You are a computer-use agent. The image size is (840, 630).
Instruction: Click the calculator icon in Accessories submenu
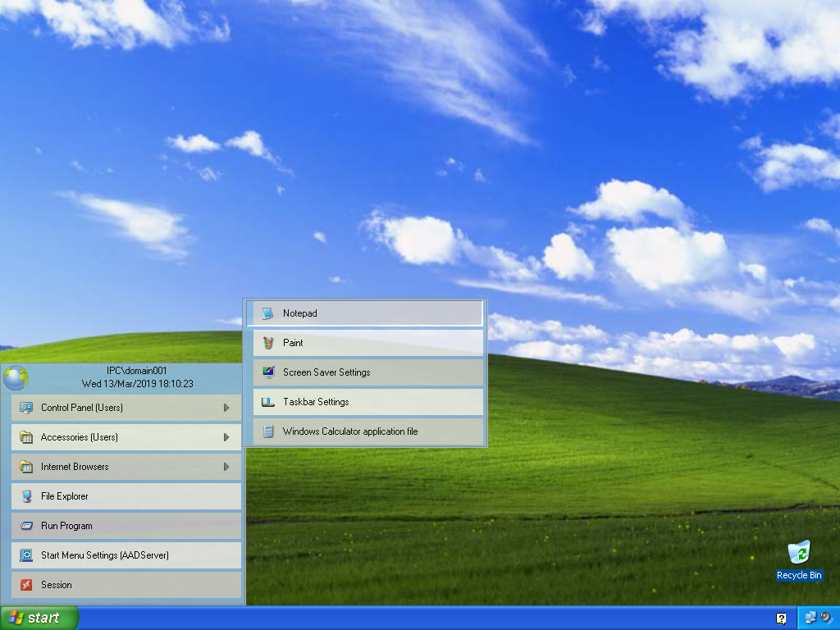click(x=267, y=431)
